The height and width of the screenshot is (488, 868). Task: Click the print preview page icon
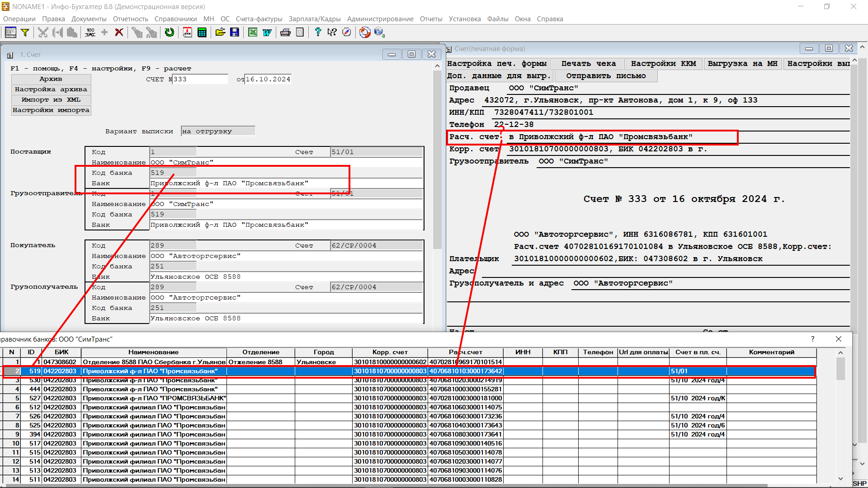(x=300, y=32)
